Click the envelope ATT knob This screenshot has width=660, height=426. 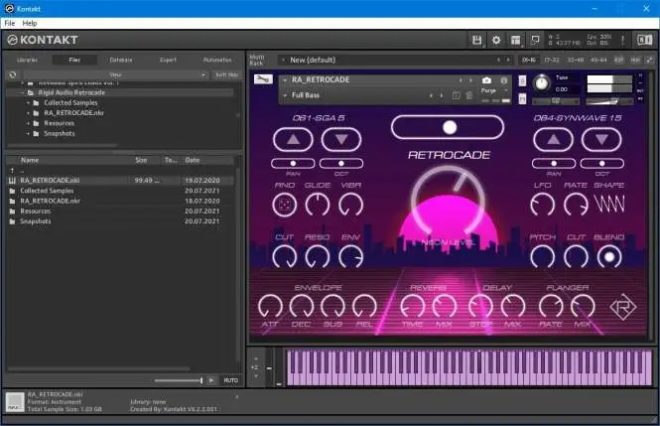[x=269, y=306]
